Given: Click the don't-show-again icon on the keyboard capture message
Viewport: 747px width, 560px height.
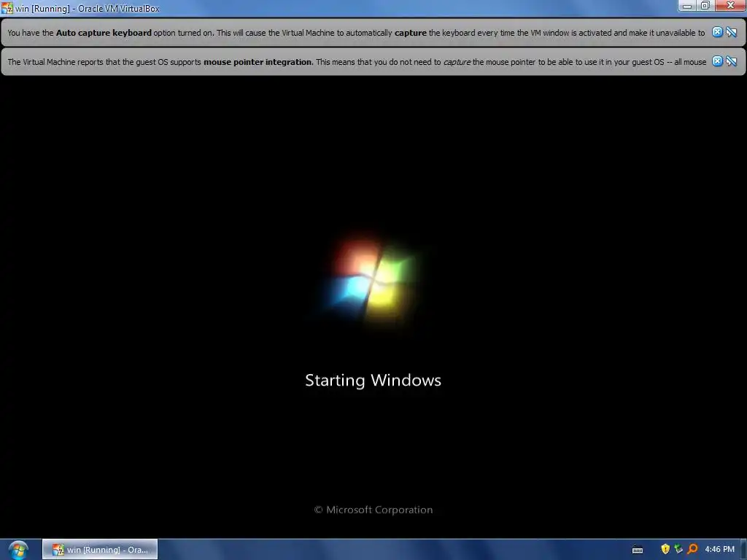Looking at the screenshot, I should pyautogui.click(x=732, y=32).
